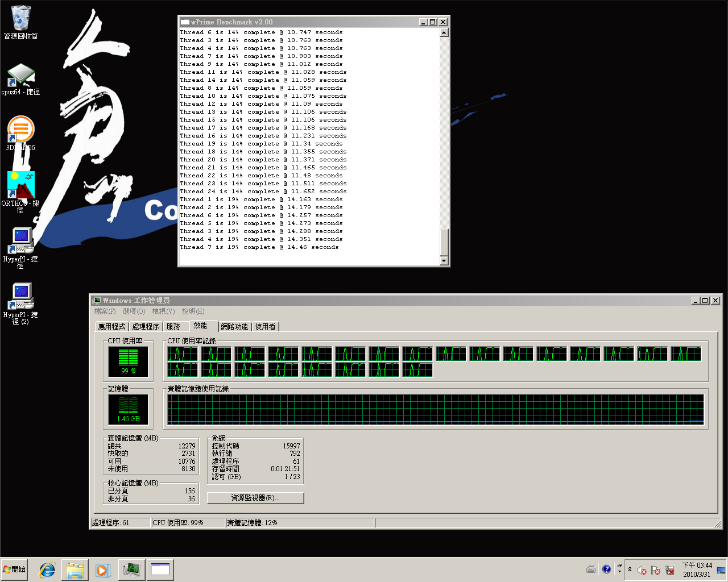The image size is (728, 582).
Task: Click the Task Manager title bar icon
Action: [x=97, y=301]
